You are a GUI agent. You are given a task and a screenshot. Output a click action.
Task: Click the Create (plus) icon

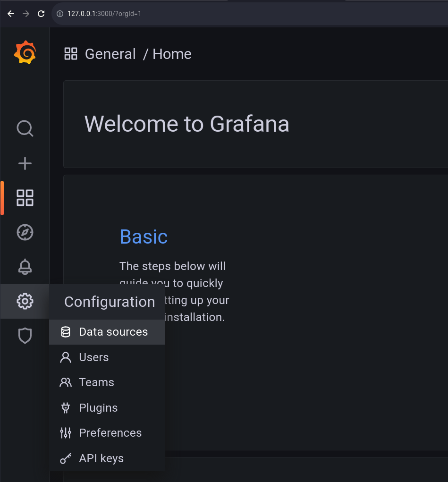point(25,163)
